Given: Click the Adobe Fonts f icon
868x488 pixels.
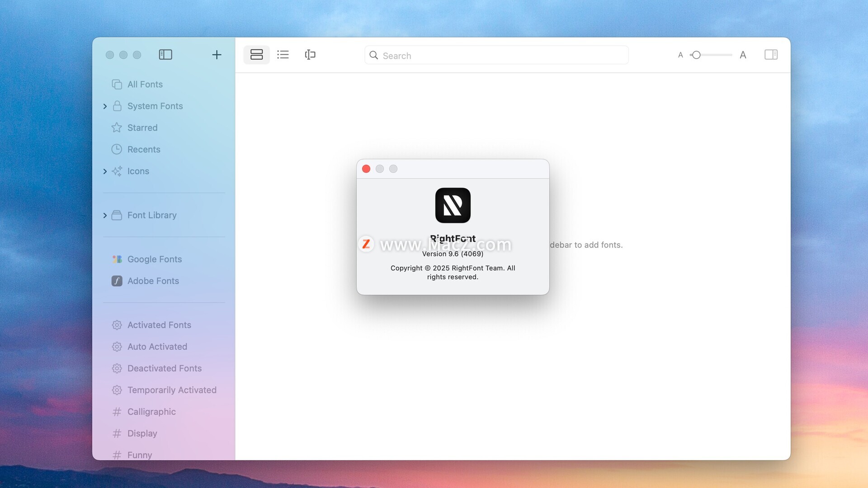Looking at the screenshot, I should pos(117,281).
